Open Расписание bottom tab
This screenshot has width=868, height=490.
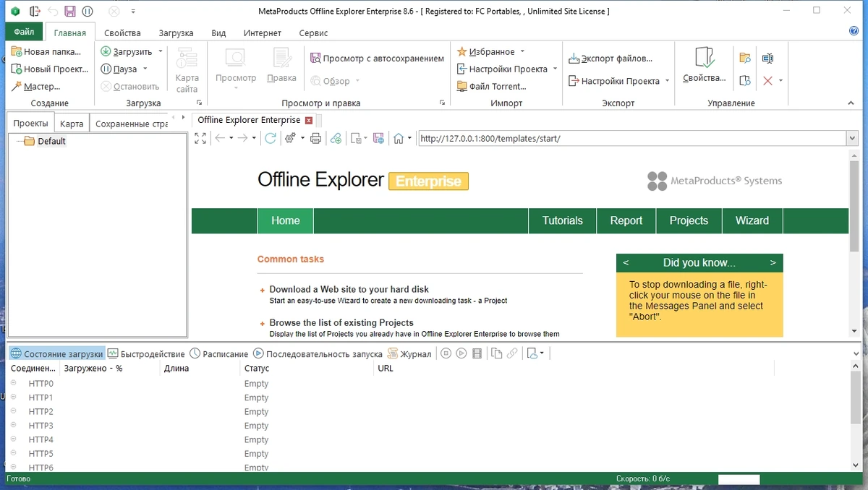[219, 354]
